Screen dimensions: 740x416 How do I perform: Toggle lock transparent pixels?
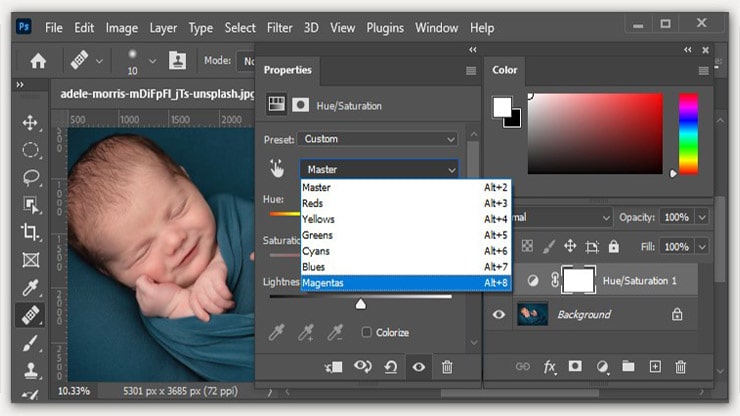click(x=527, y=246)
